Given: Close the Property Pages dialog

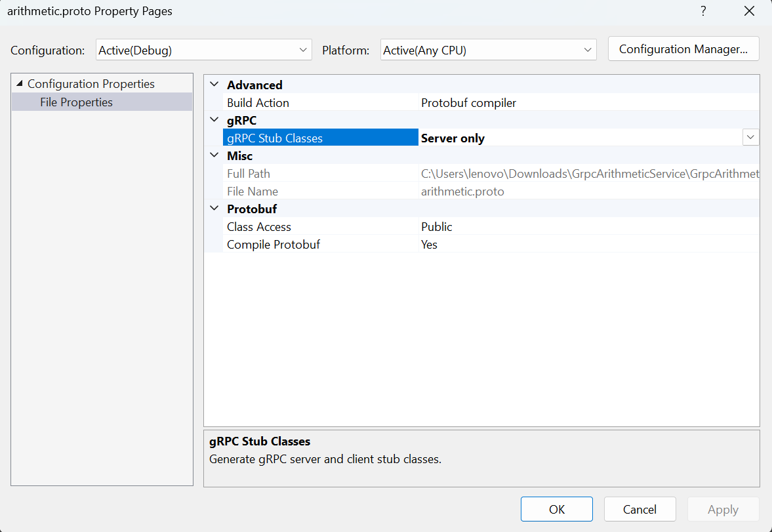Looking at the screenshot, I should (x=749, y=11).
